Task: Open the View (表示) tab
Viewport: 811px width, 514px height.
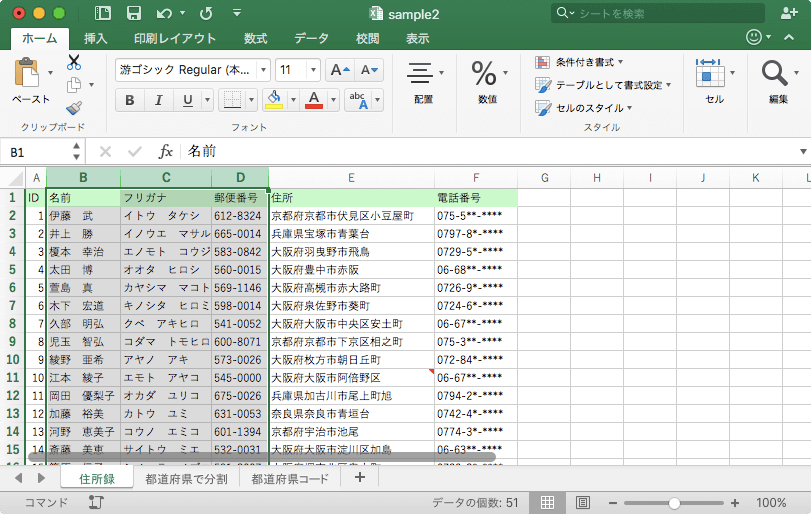Action: pyautogui.click(x=417, y=38)
